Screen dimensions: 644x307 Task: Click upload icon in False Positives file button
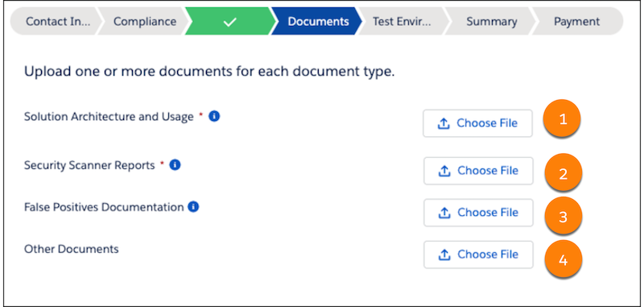pyautogui.click(x=445, y=213)
